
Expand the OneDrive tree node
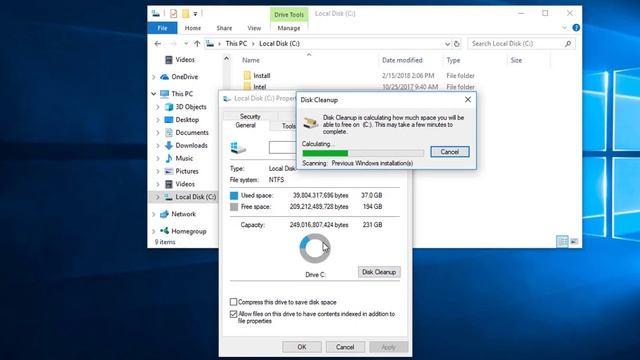point(154,77)
